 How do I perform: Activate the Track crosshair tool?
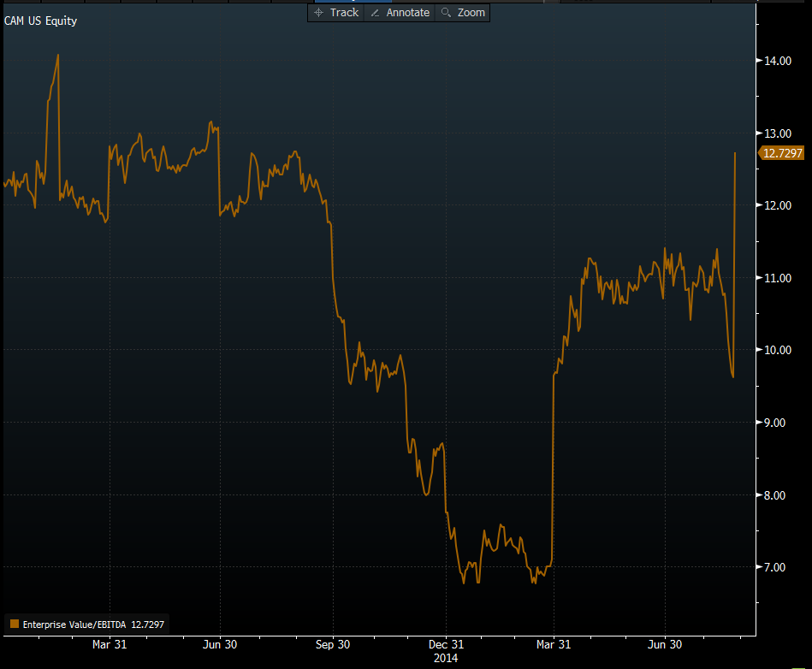coord(336,13)
